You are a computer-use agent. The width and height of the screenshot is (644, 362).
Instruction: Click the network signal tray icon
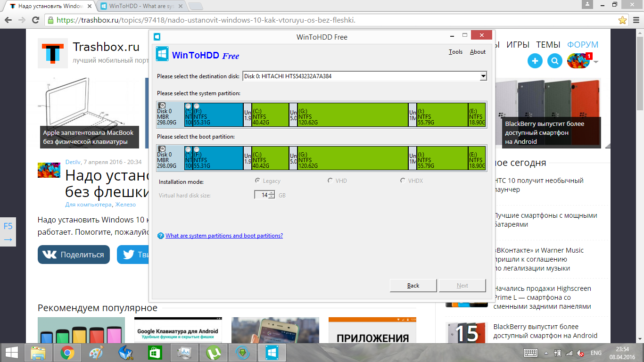pos(569,353)
